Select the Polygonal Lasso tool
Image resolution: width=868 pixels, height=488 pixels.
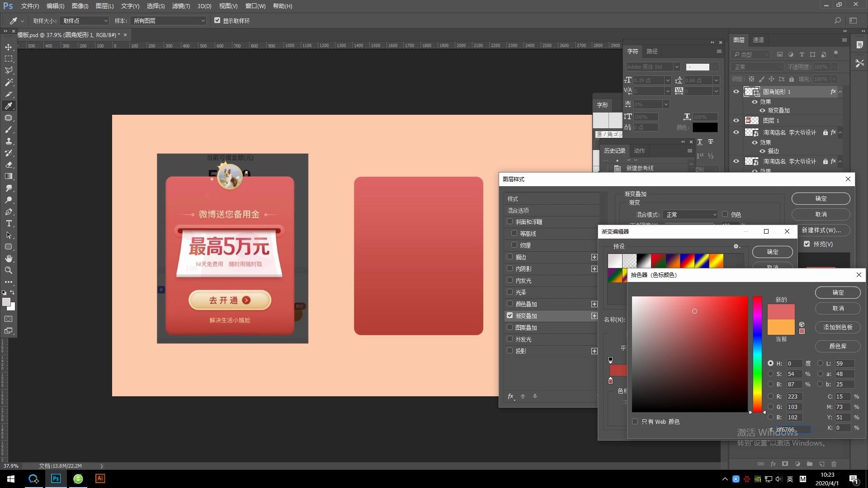(9, 70)
